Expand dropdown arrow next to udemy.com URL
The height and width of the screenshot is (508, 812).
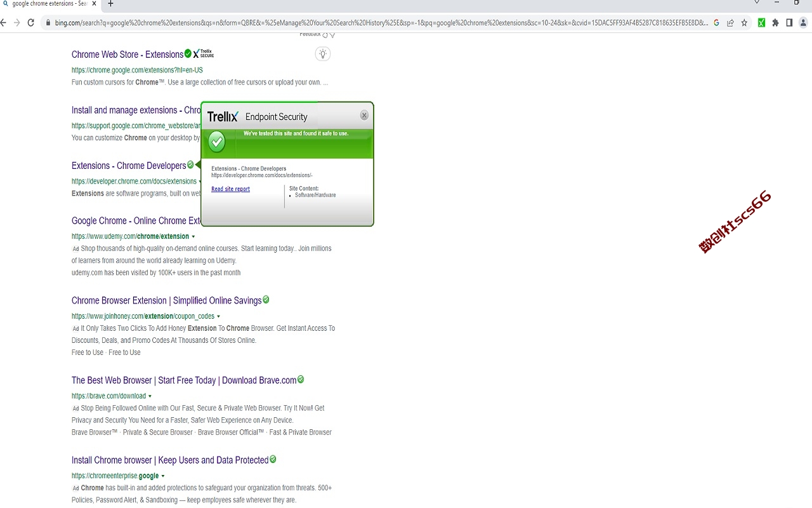[193, 237]
